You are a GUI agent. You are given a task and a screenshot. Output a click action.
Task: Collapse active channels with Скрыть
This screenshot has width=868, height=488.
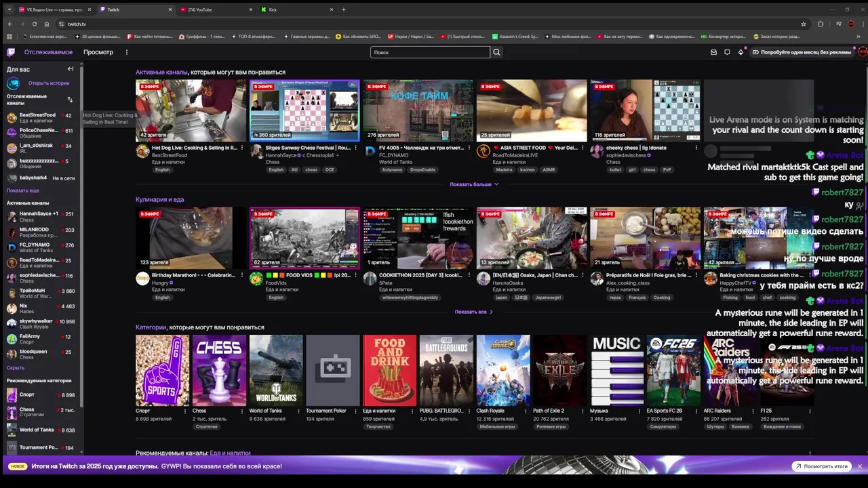click(16, 367)
